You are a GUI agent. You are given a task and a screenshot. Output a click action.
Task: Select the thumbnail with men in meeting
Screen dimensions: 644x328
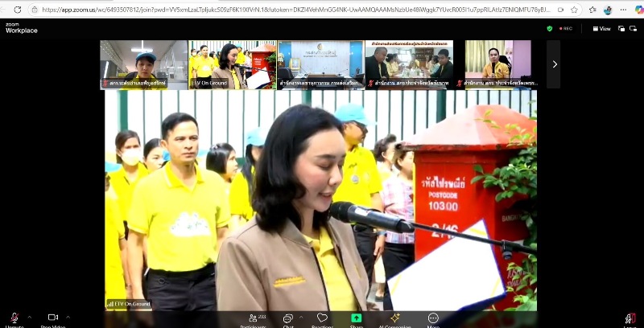[409, 65]
